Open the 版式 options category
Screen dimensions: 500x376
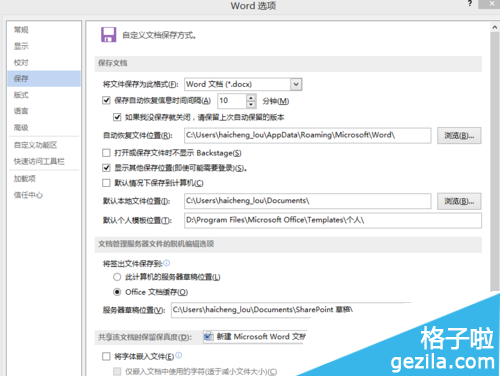[21, 95]
